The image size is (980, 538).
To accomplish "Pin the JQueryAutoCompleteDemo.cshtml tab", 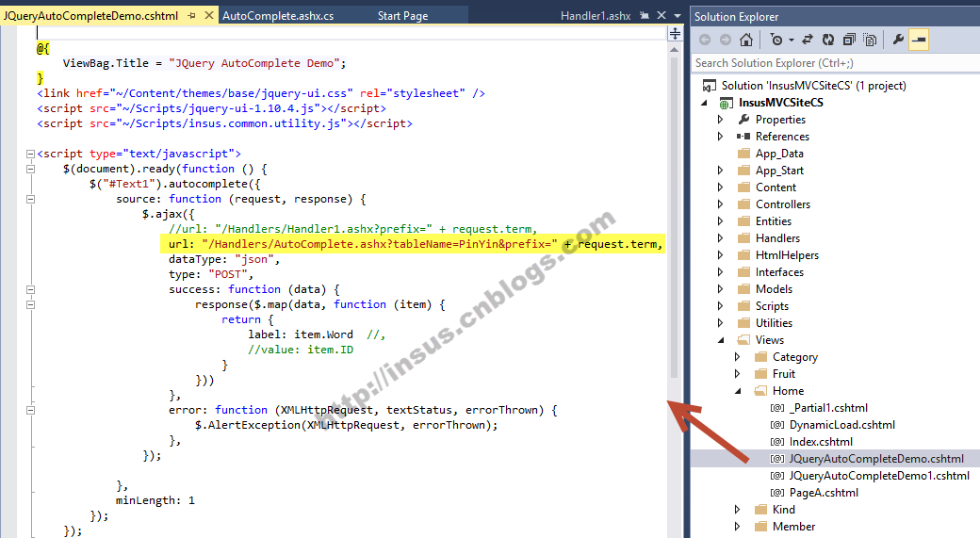I will click(x=192, y=16).
